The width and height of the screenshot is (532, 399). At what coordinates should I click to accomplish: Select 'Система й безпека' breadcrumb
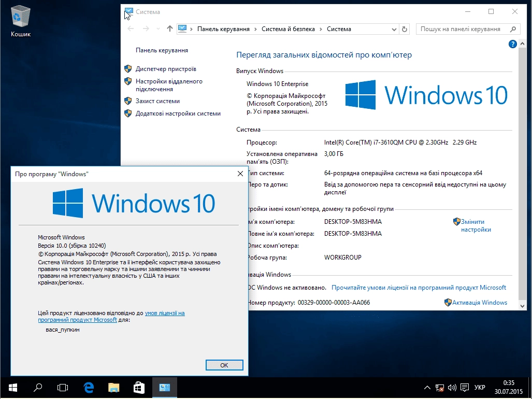tap(288, 29)
